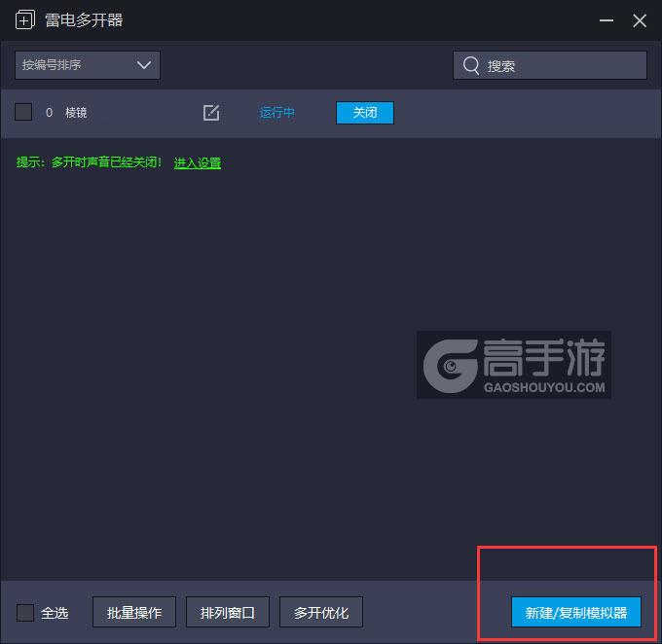Select the emulator name 棱镜
The image size is (662, 644).
(76, 113)
